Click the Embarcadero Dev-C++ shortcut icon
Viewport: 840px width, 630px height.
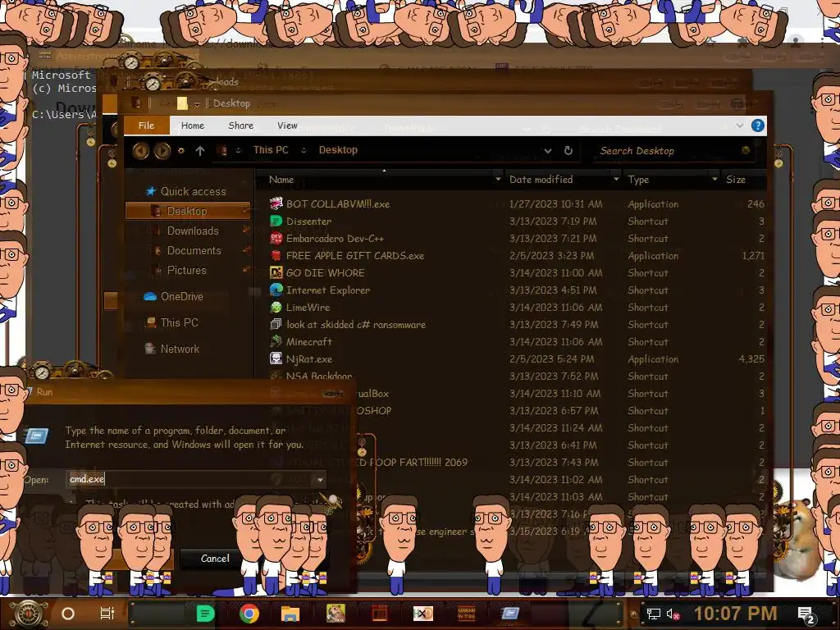click(x=276, y=238)
